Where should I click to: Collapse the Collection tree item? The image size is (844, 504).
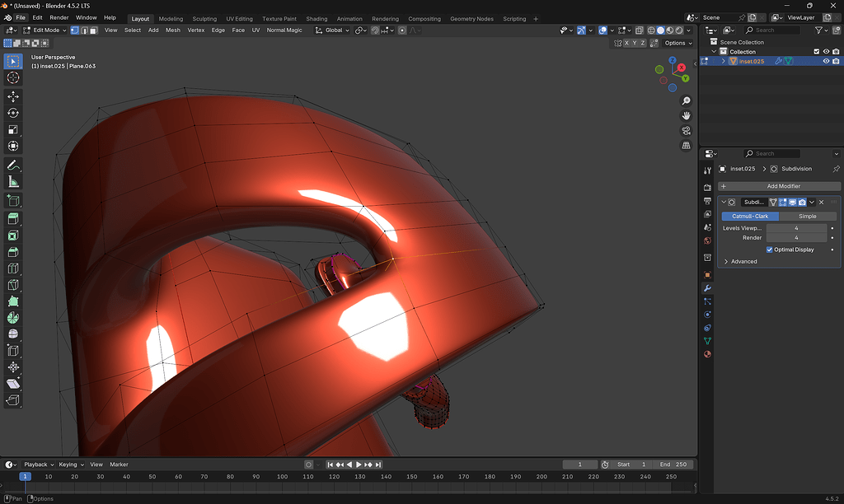coord(714,52)
